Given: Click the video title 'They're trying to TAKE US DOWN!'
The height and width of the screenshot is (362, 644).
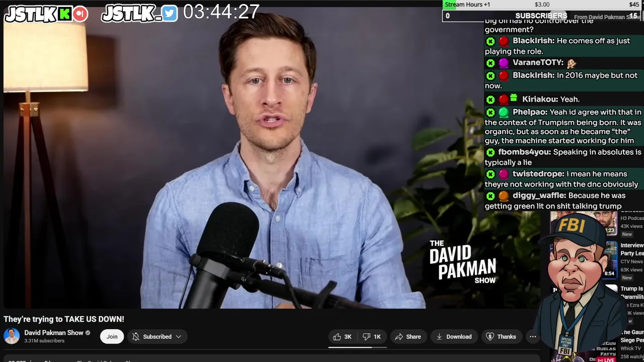Looking at the screenshot, I should tap(64, 319).
